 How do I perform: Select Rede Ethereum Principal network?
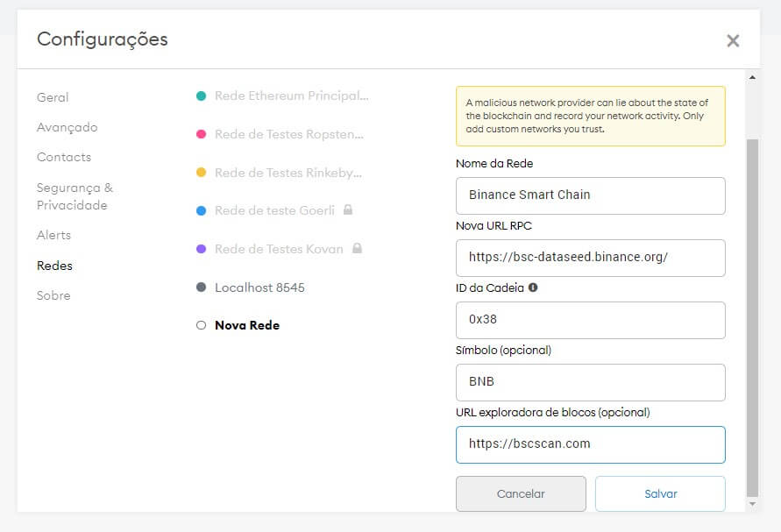tap(292, 96)
